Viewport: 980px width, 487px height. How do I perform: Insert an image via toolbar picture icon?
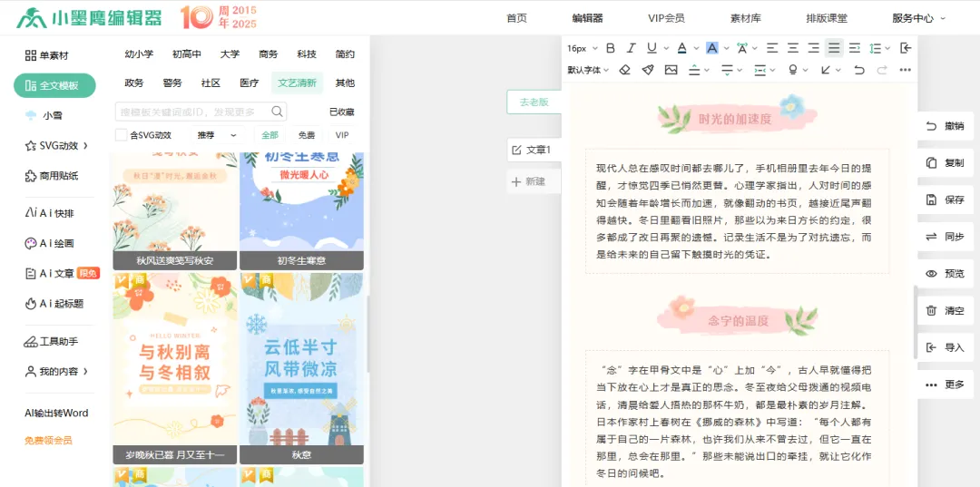(x=671, y=70)
